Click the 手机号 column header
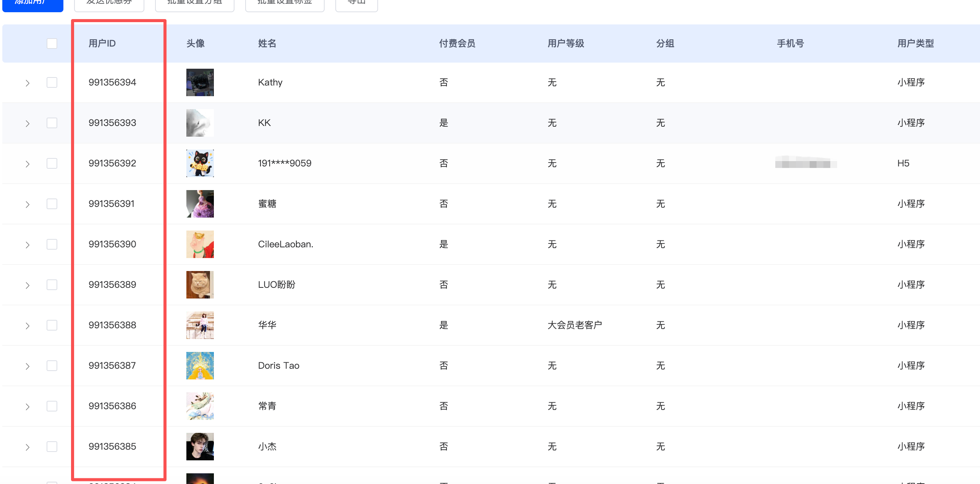 click(x=791, y=44)
